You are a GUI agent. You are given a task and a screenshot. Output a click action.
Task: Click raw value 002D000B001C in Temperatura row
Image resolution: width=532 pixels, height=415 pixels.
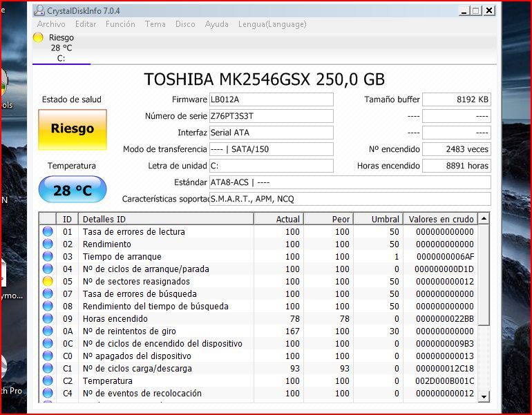445,380
